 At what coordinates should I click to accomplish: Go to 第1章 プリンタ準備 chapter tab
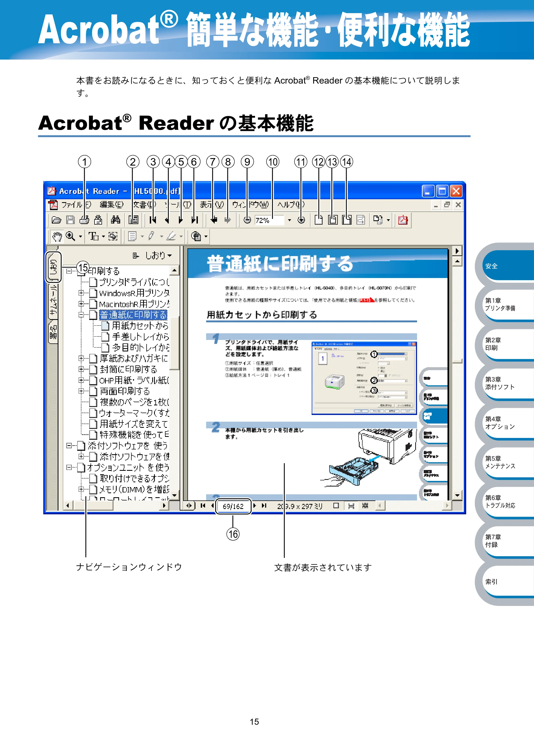pos(508,304)
